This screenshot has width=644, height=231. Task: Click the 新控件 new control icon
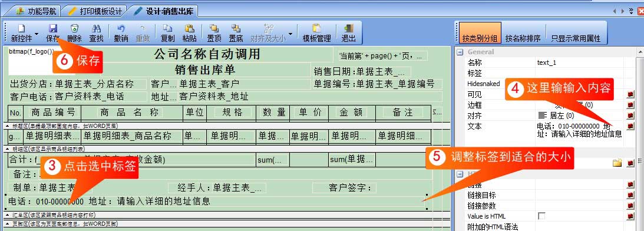pos(21,29)
